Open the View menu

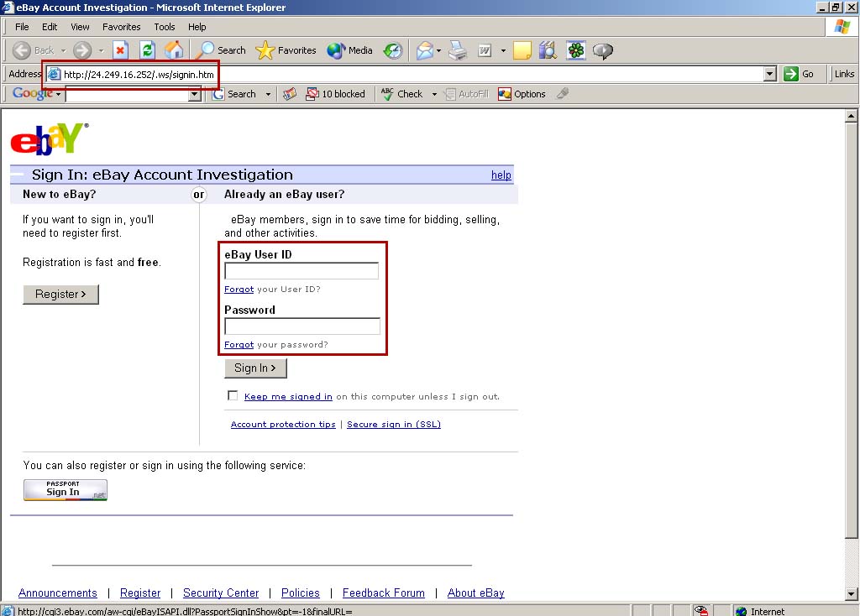point(80,27)
